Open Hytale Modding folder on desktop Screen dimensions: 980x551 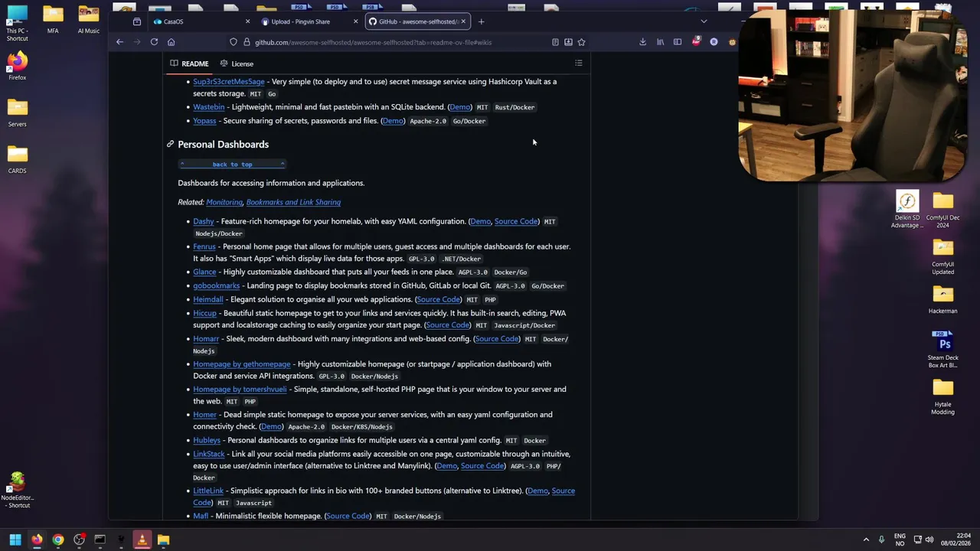click(x=942, y=397)
